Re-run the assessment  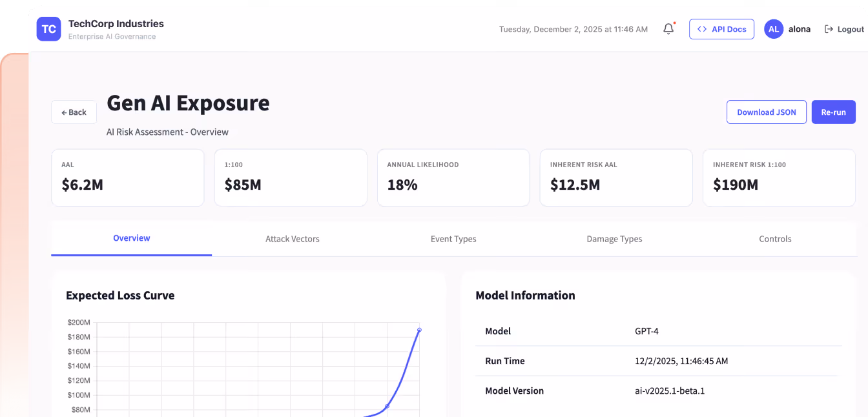tap(834, 112)
